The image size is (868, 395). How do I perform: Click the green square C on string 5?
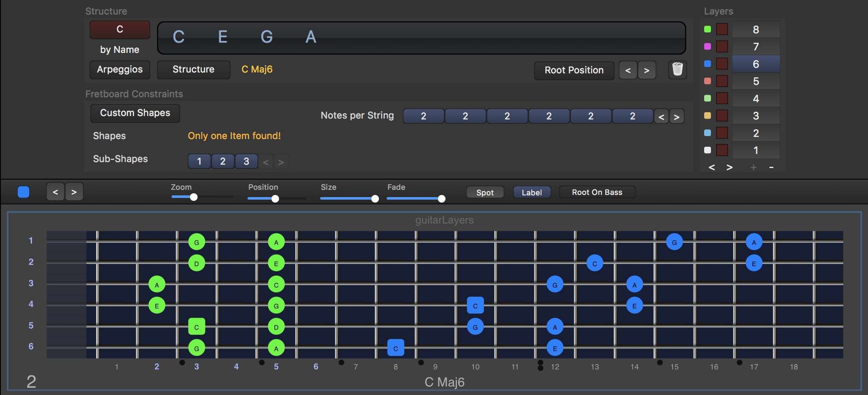click(x=196, y=327)
